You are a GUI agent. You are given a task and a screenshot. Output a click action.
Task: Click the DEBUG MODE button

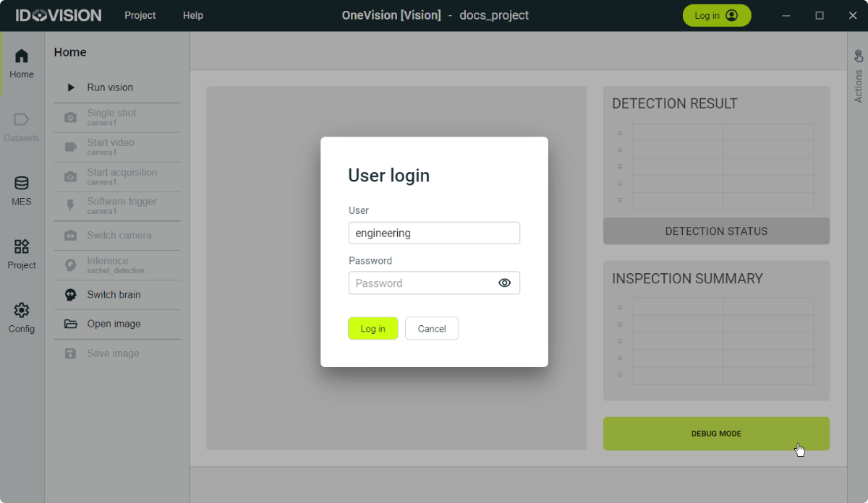point(716,434)
